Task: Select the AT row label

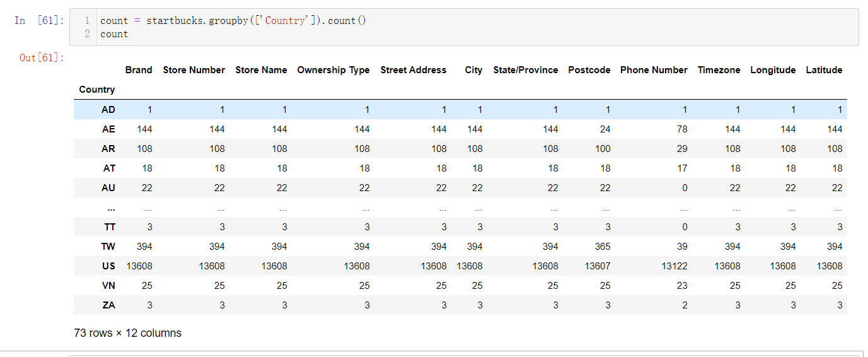Action: tap(109, 168)
